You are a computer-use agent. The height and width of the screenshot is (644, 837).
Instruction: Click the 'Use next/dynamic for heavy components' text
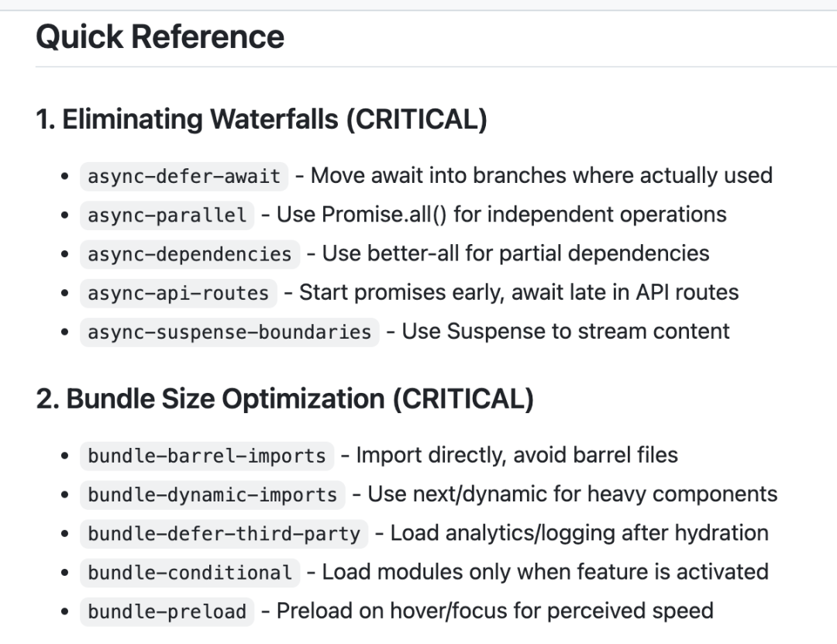(572, 494)
